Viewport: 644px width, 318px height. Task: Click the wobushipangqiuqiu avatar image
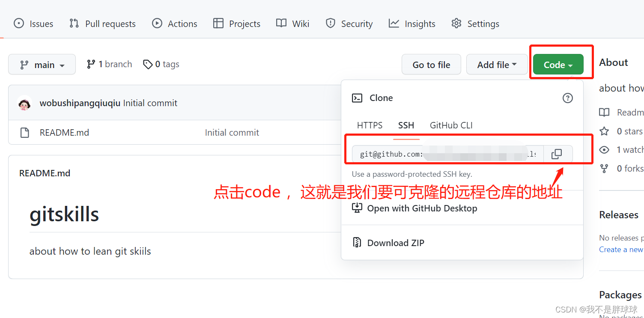coord(25,103)
